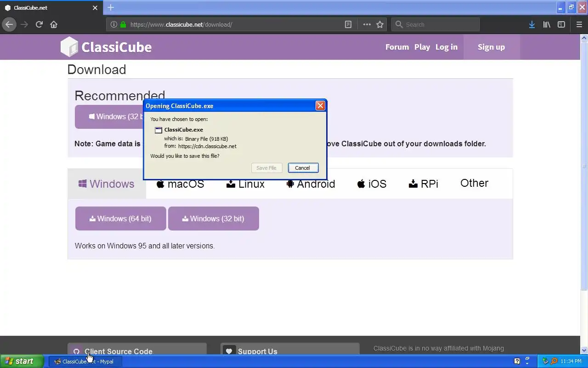Switch to the iOS platform tab
This screenshot has height=368, width=588.
[x=372, y=184]
